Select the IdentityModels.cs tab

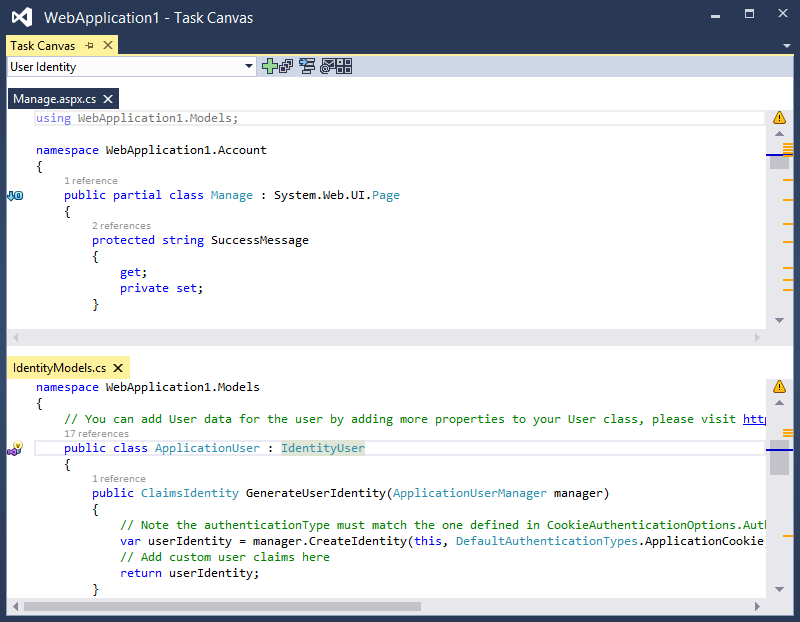(x=58, y=368)
